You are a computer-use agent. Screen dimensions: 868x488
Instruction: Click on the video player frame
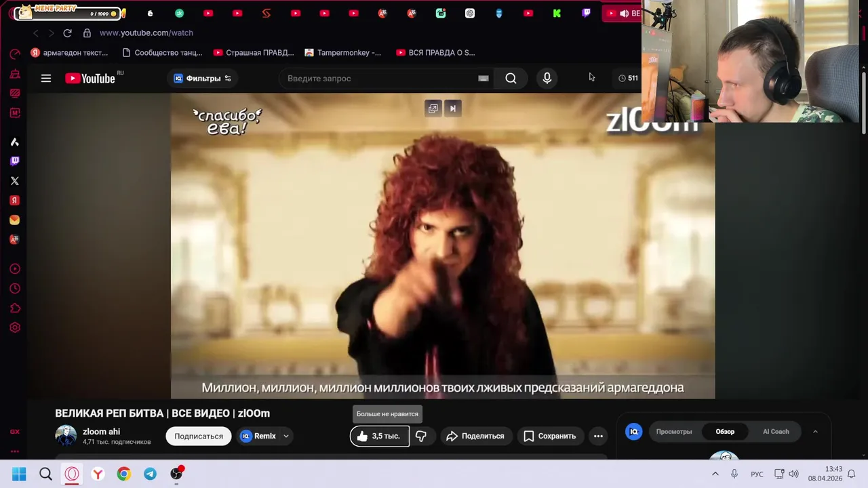pyautogui.click(x=442, y=245)
